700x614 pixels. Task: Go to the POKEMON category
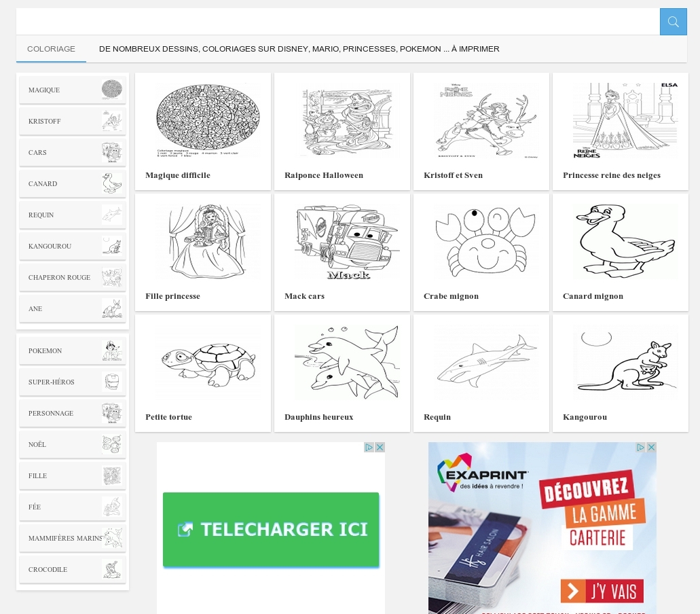click(73, 350)
